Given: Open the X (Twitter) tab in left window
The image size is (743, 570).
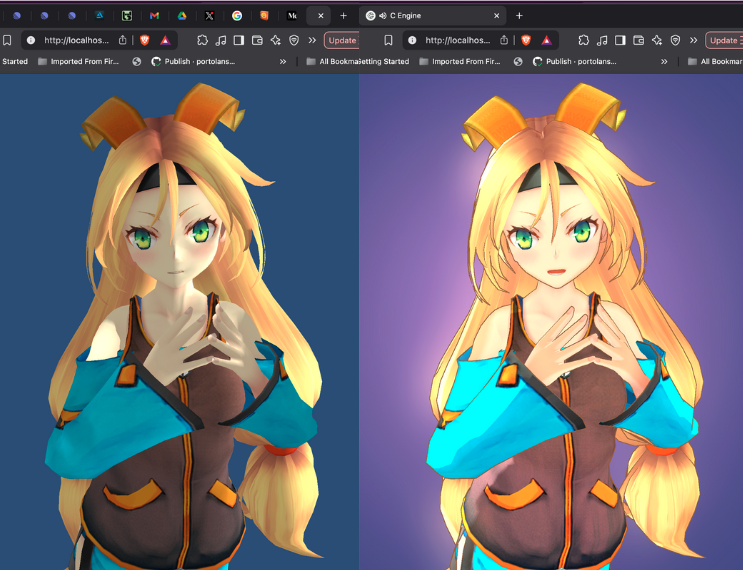Looking at the screenshot, I should tap(209, 16).
